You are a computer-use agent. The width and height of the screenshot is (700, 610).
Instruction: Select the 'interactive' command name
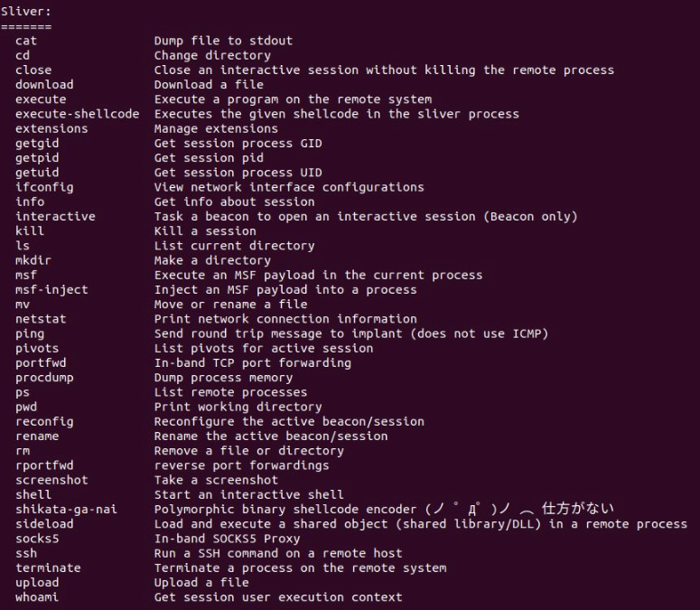55,216
